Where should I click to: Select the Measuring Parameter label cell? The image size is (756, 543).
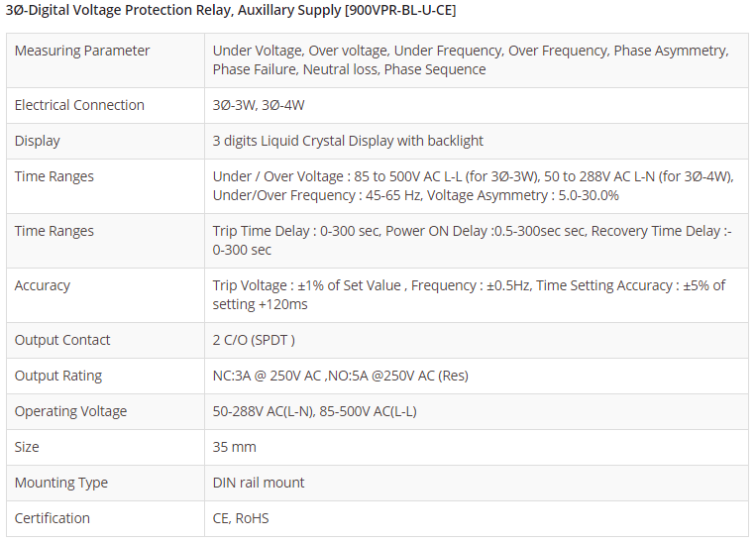coord(82,51)
